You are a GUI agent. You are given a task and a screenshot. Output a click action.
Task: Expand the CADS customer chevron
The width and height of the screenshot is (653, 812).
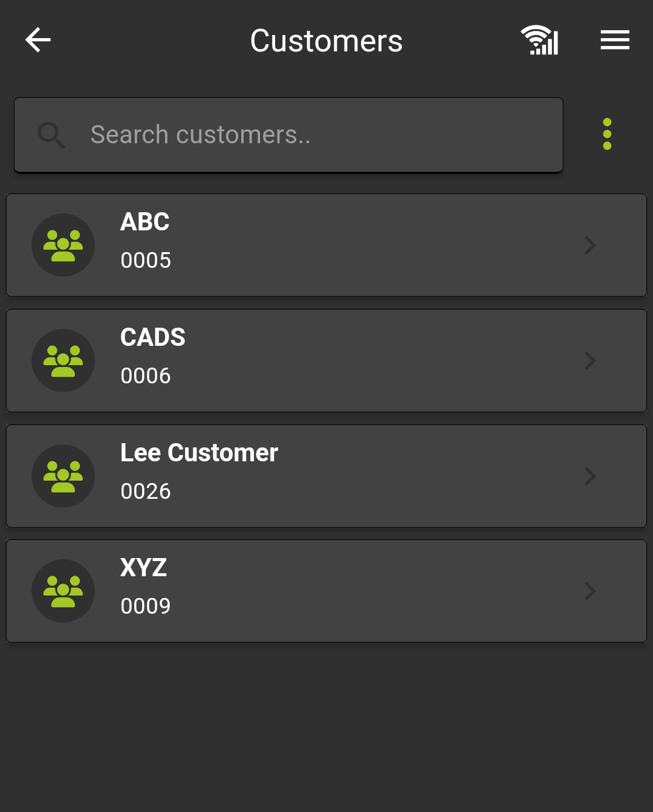click(x=590, y=361)
